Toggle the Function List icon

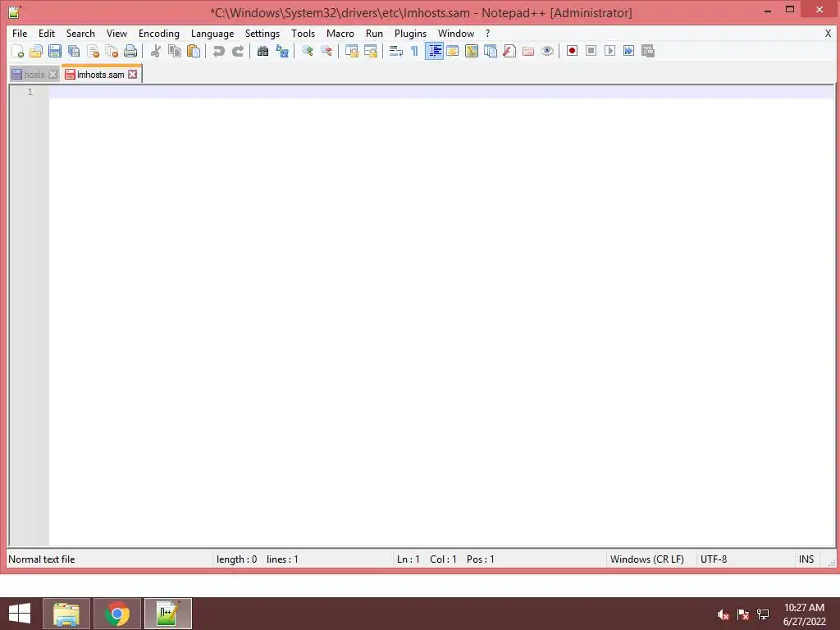(509, 51)
